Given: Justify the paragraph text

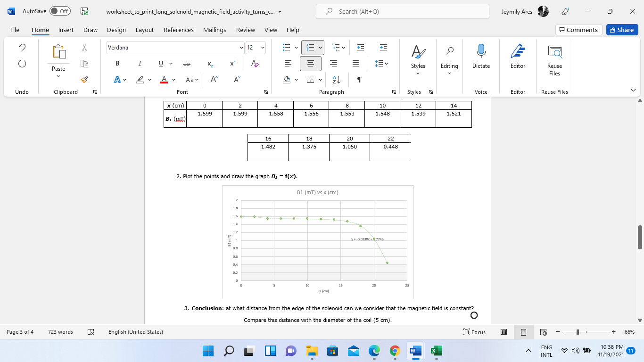Looking at the screenshot, I should [x=356, y=63].
